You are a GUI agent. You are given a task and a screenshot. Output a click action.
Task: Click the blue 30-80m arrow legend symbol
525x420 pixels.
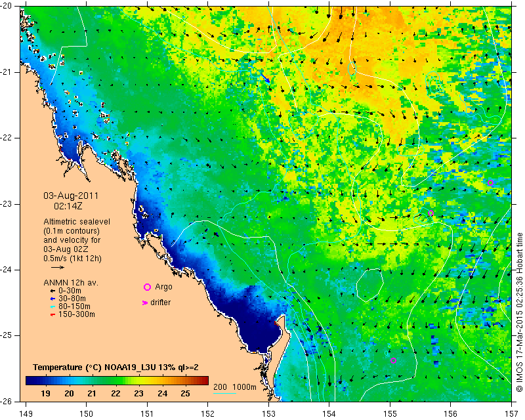tap(52, 299)
